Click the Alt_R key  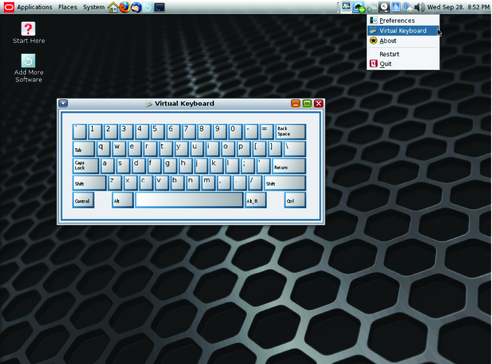[x=256, y=200]
